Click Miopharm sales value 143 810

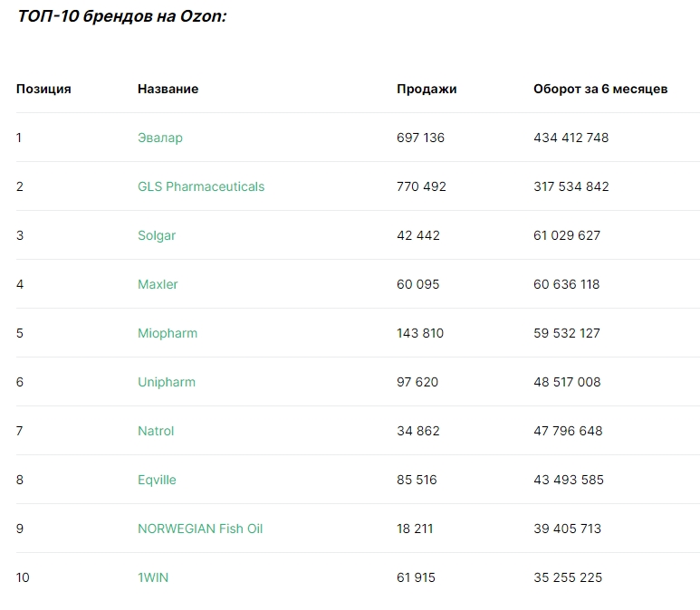click(420, 333)
